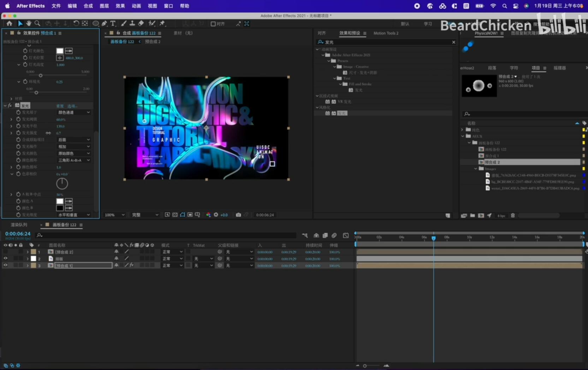Click the timeline graph editor icon
The width and height of the screenshot is (588, 370).
coord(346,235)
